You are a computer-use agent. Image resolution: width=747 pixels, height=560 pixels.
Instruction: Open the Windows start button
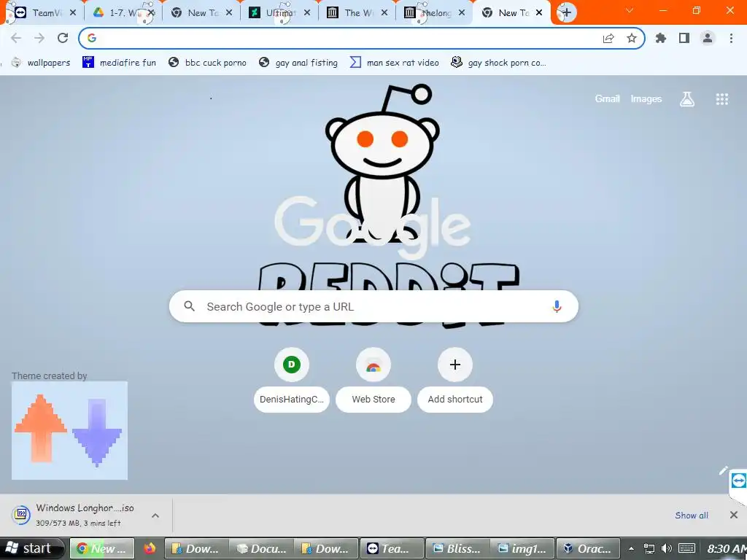click(x=31, y=548)
